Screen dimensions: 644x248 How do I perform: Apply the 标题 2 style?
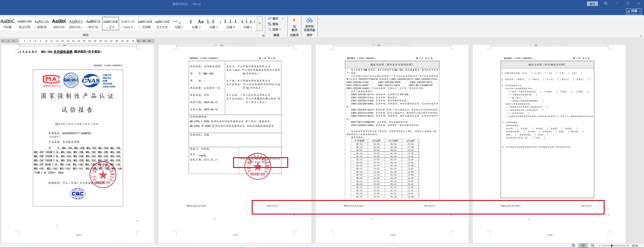[196, 24]
